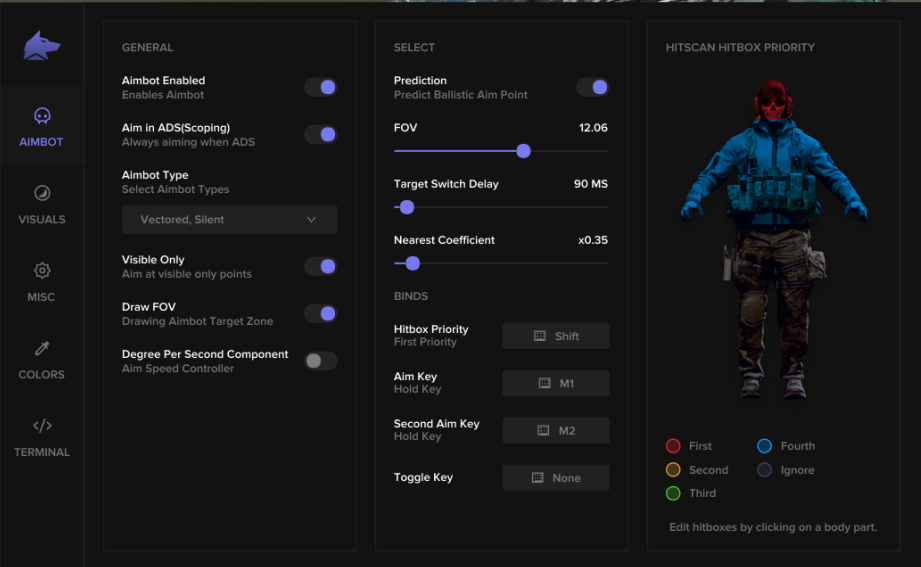Viewport: 921px width, 567px height.
Task: Select the red First priority swatch
Action: tap(673, 446)
